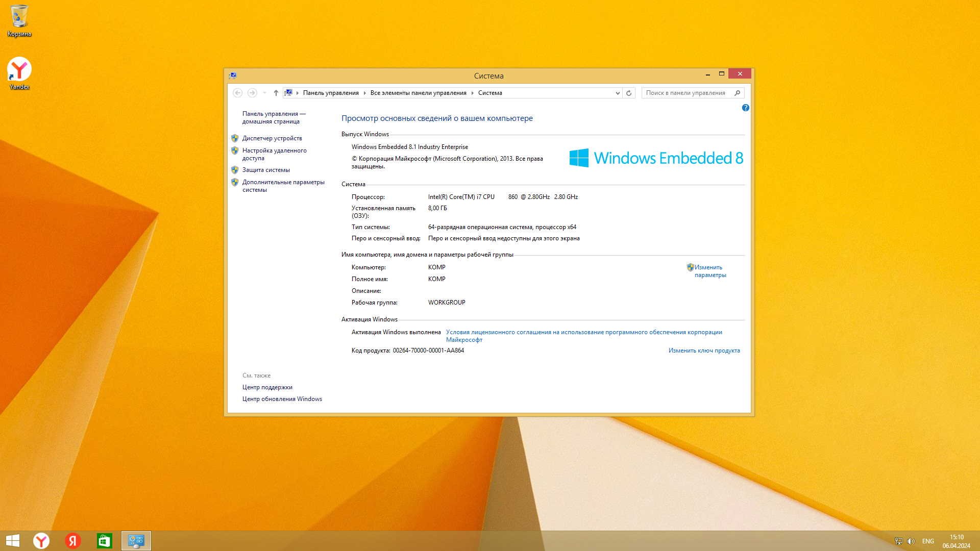Switch ENG input language indicator
The height and width of the screenshot is (551, 980).
928,541
